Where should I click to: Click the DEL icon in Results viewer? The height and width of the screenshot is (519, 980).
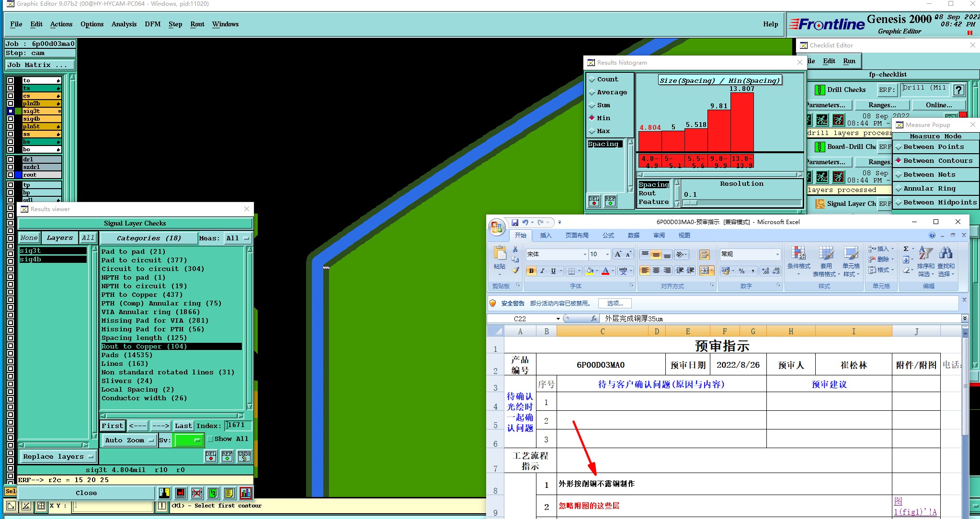(x=211, y=456)
